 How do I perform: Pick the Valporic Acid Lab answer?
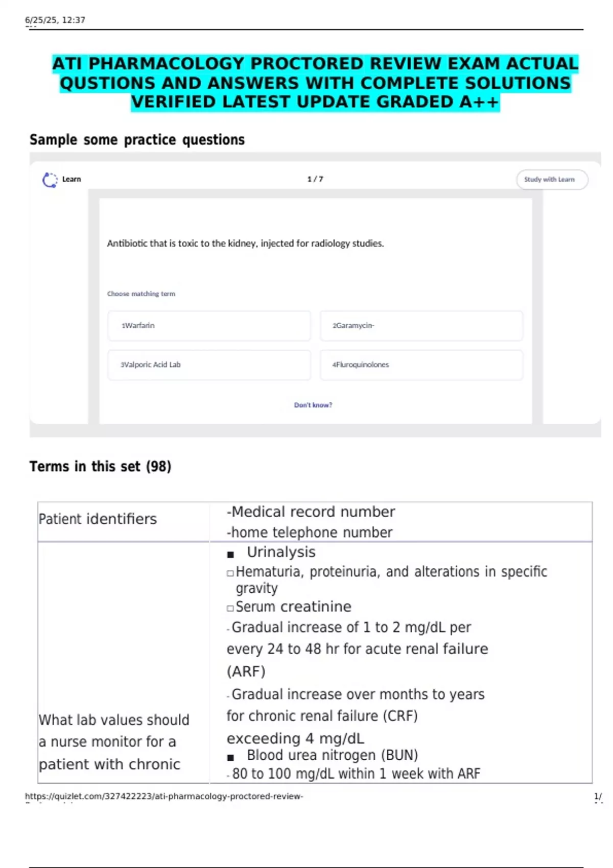209,365
